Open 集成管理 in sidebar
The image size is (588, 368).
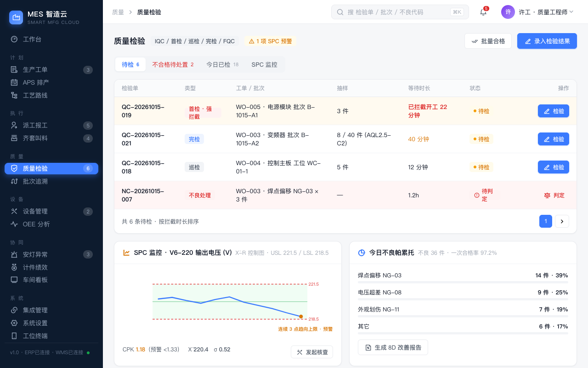(51, 310)
